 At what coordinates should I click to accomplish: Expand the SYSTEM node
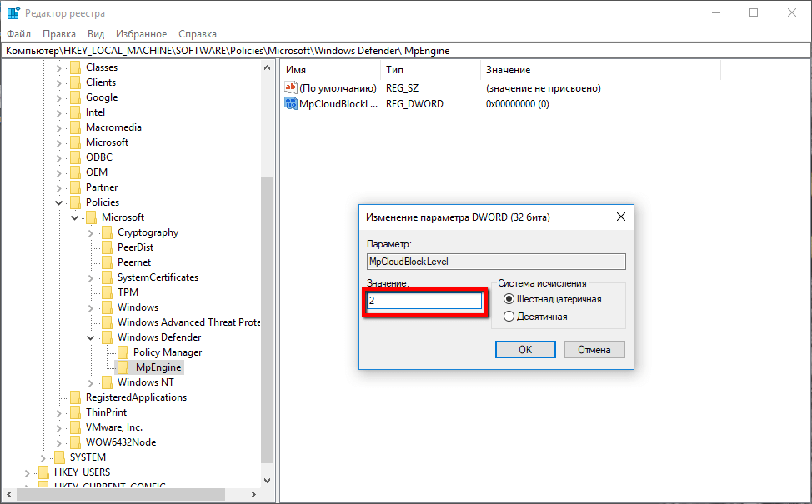[43, 458]
